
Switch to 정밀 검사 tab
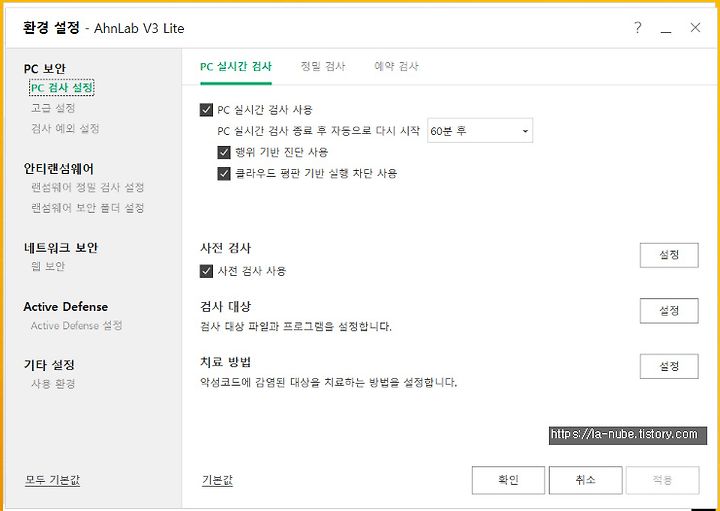[322, 66]
